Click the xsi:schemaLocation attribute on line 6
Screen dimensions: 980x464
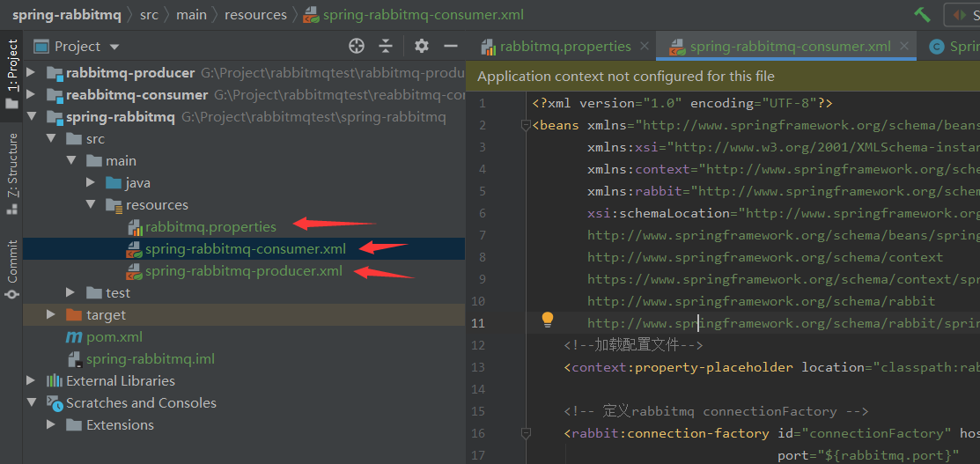click(659, 213)
